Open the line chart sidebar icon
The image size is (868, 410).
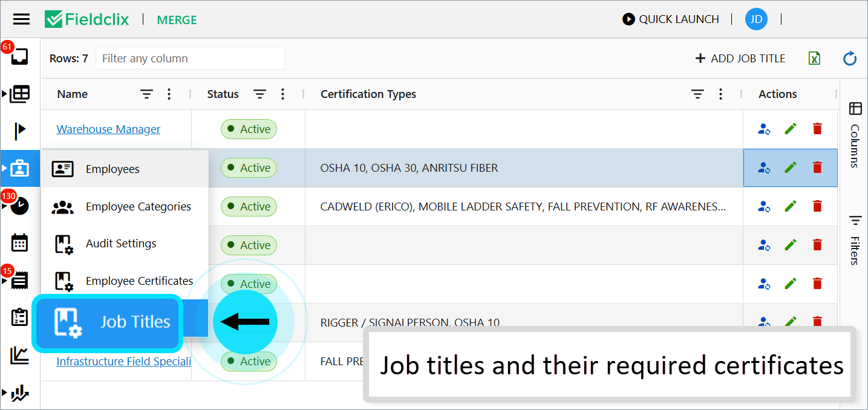click(x=20, y=355)
